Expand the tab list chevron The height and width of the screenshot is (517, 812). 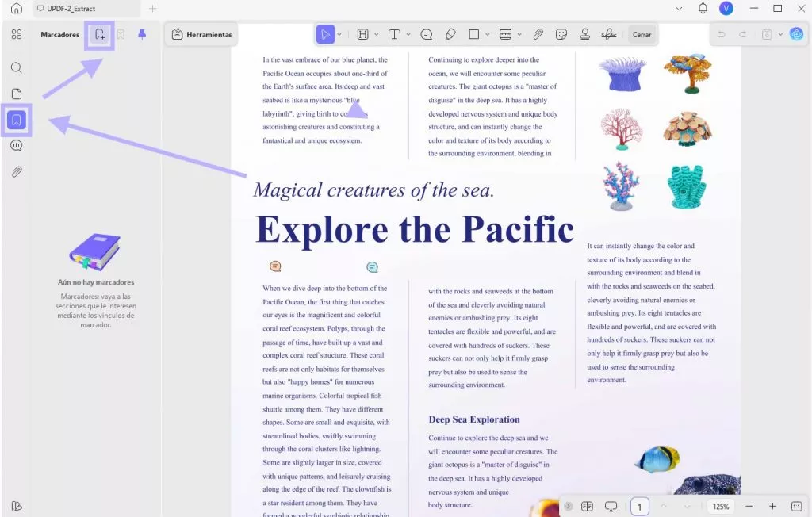click(679, 8)
